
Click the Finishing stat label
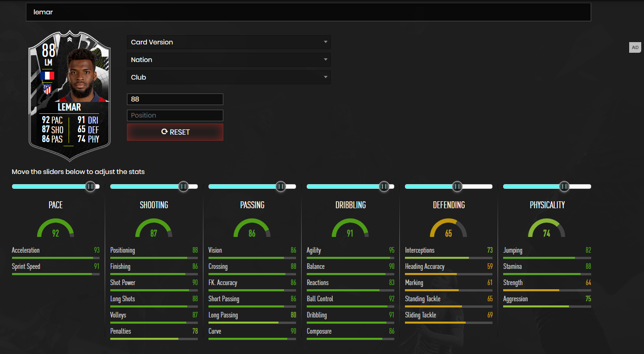coord(120,267)
